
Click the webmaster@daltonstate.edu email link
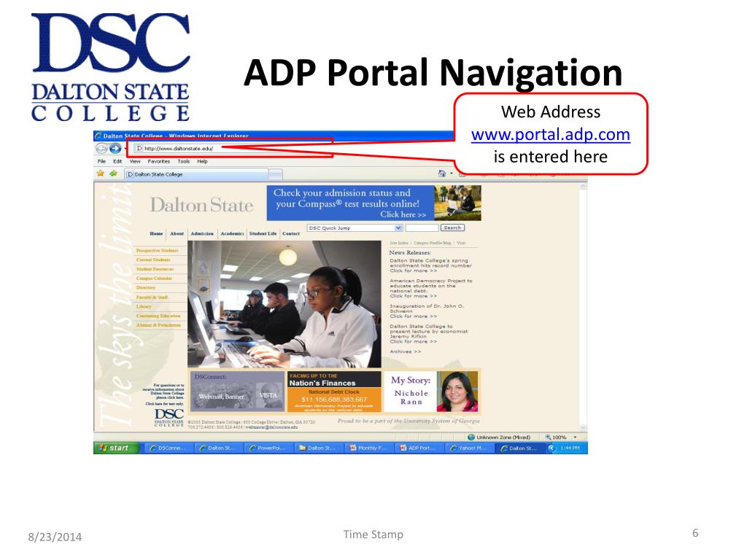pyautogui.click(x=271, y=427)
